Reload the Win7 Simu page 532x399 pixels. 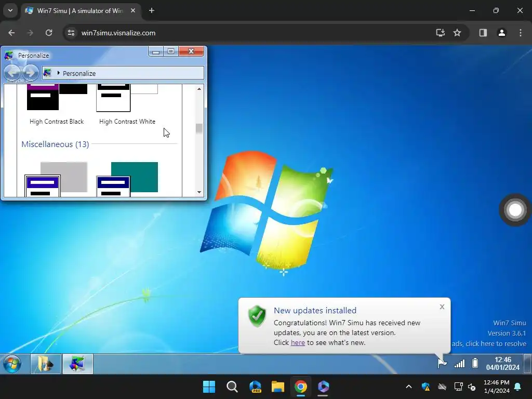click(49, 33)
